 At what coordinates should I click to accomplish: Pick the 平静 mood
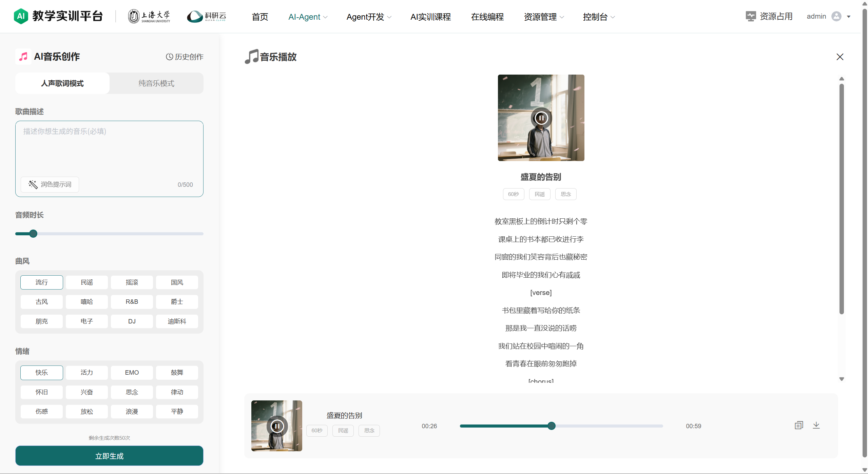(x=177, y=412)
